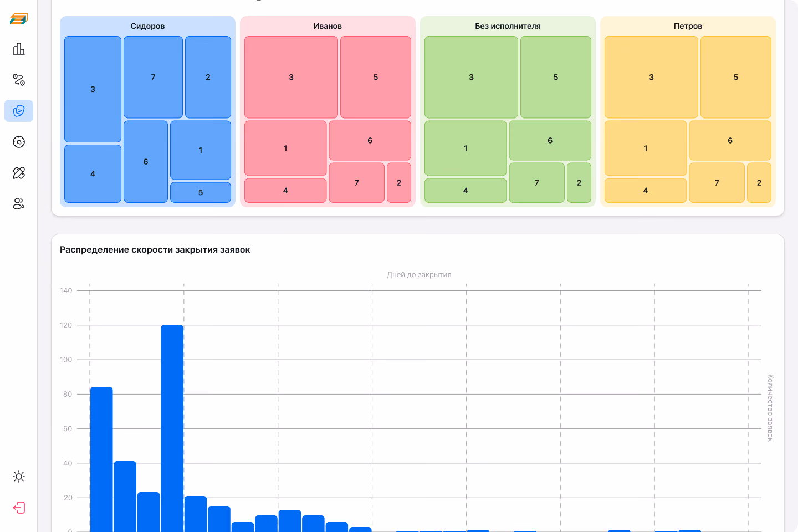Select Без исполнителя treemap tile 2
The height and width of the screenshot is (532, 798).
click(579, 182)
